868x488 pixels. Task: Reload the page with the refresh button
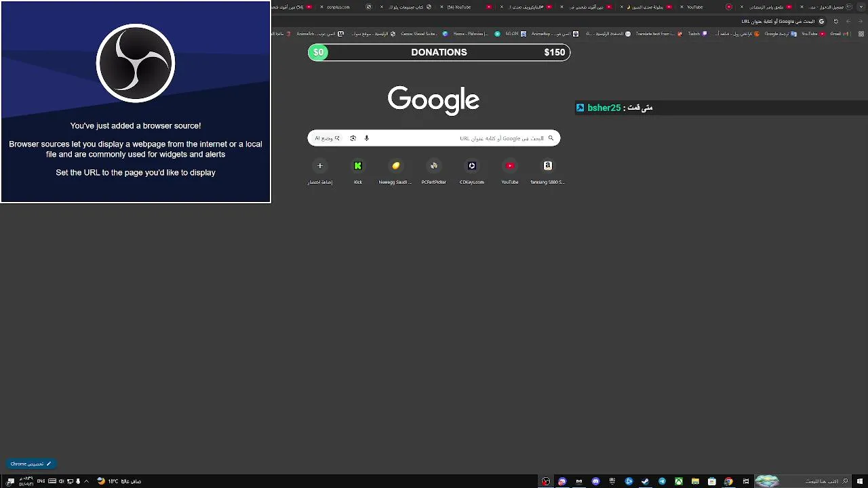coord(835,21)
